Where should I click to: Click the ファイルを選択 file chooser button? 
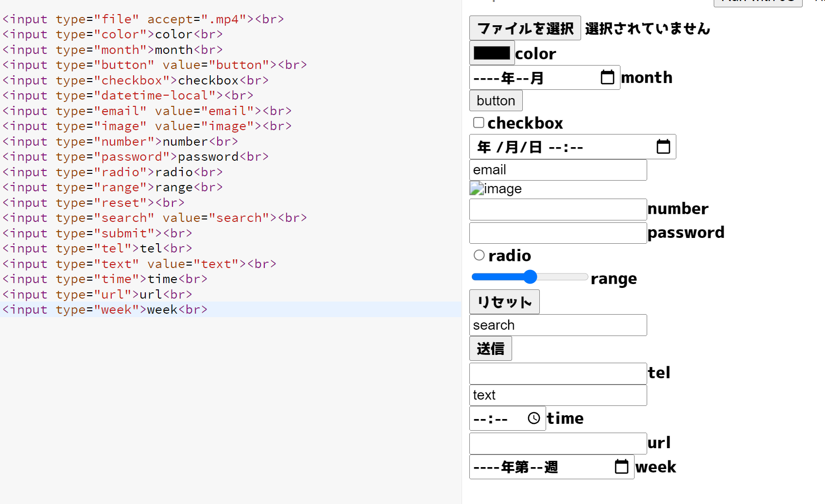[x=525, y=28]
